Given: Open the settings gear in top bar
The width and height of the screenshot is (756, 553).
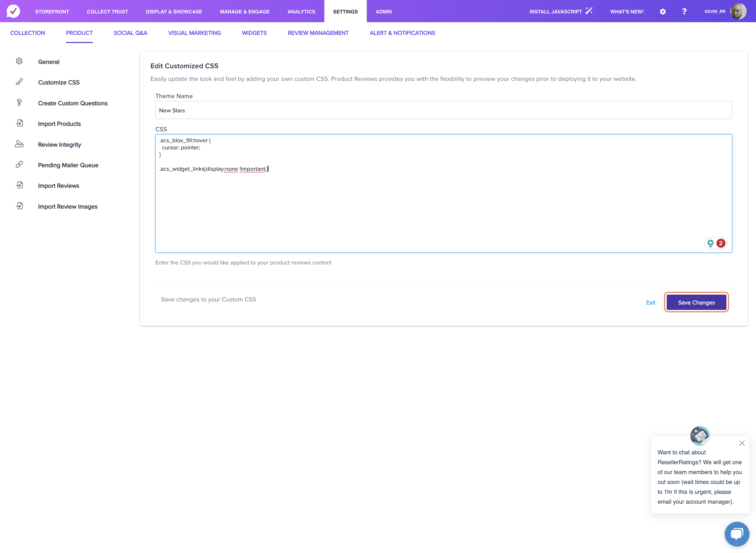Looking at the screenshot, I should tap(663, 12).
